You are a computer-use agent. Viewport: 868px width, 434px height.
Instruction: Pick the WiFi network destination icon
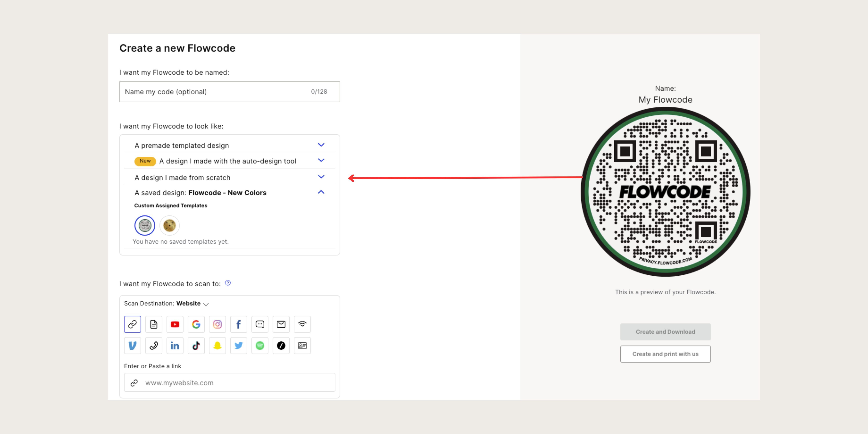302,324
